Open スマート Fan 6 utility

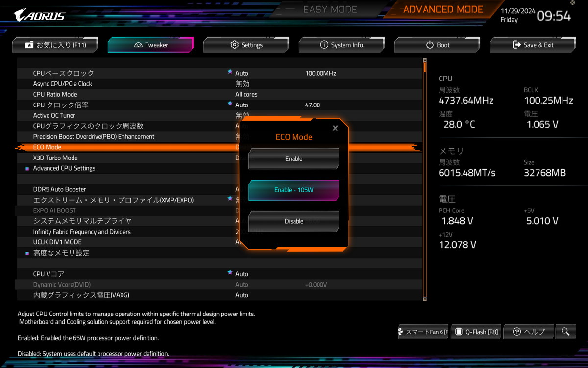(423, 332)
